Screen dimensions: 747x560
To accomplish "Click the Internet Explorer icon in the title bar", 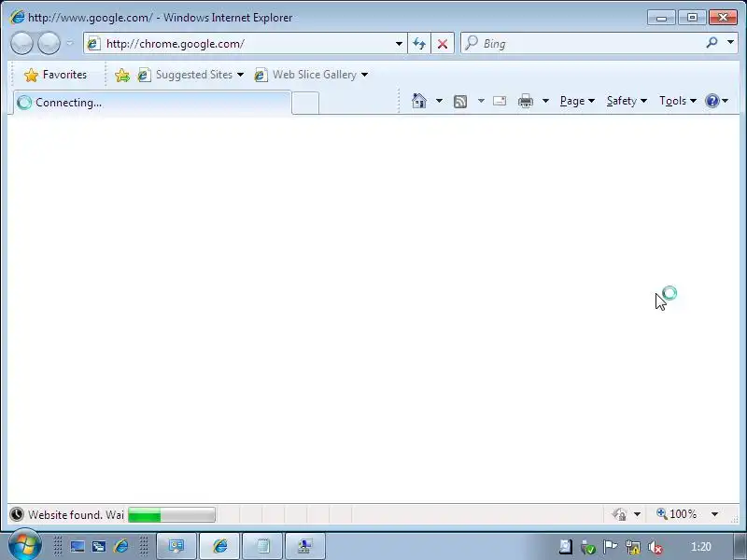I will coord(18,17).
